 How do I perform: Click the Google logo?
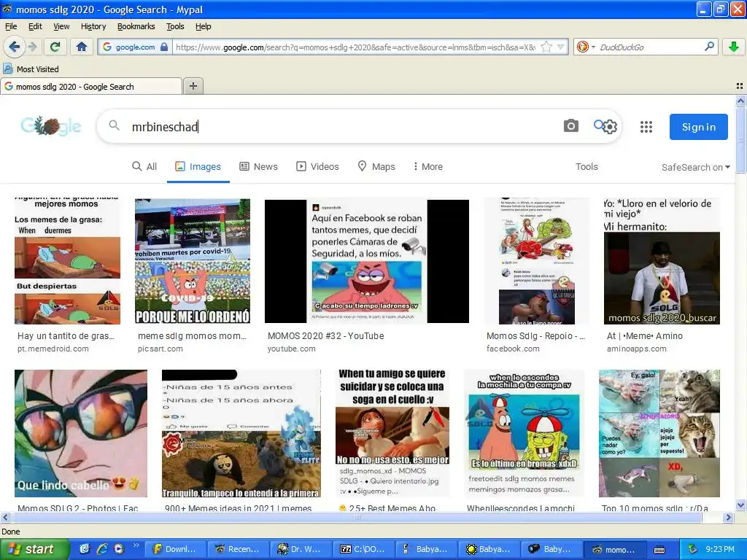coord(51,126)
